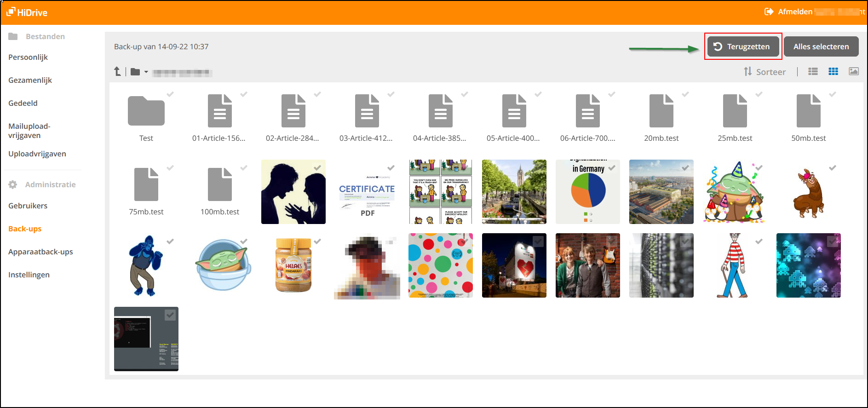
Task: Open the 06-Article-700 document
Action: pos(588,111)
